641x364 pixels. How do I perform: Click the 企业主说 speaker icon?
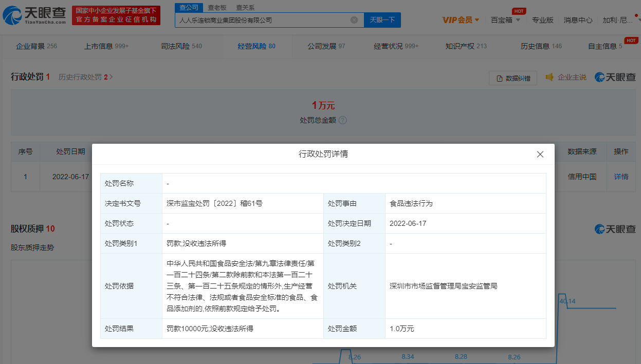pyautogui.click(x=550, y=77)
